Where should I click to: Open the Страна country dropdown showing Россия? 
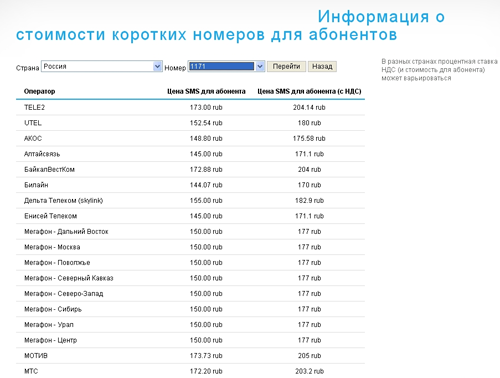coord(102,66)
